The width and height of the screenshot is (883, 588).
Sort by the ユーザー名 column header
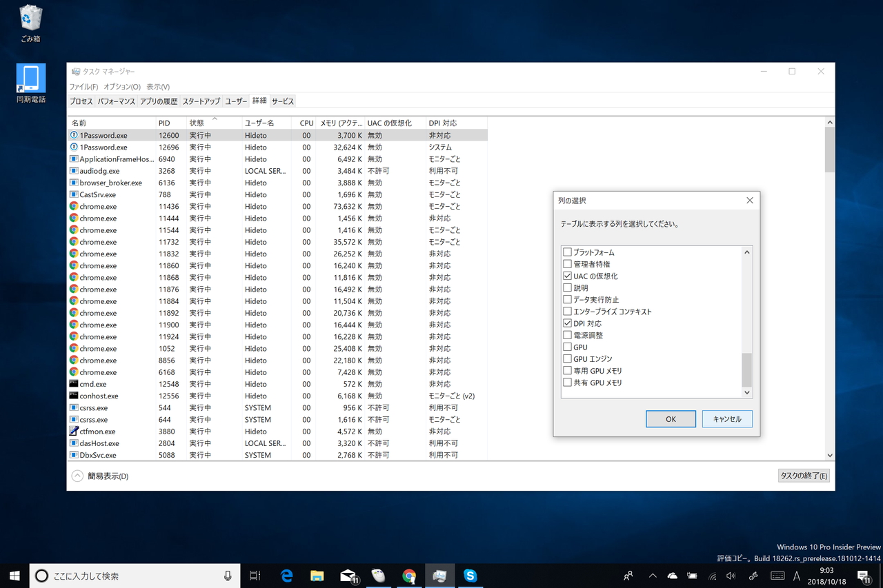click(266, 123)
